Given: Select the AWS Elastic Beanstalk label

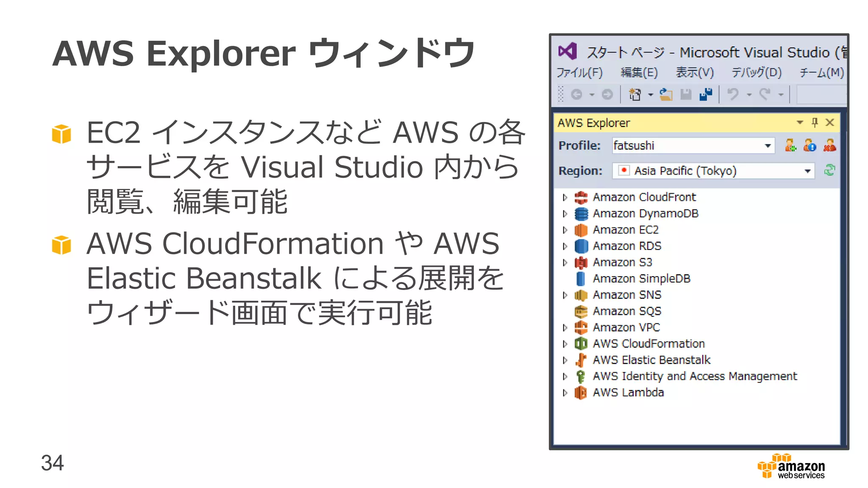Looking at the screenshot, I should click(651, 360).
